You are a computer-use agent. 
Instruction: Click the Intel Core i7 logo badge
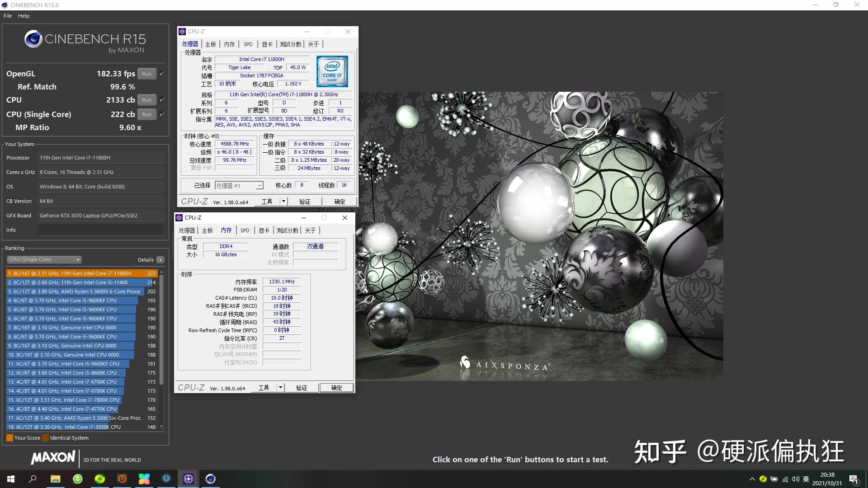tap(332, 71)
